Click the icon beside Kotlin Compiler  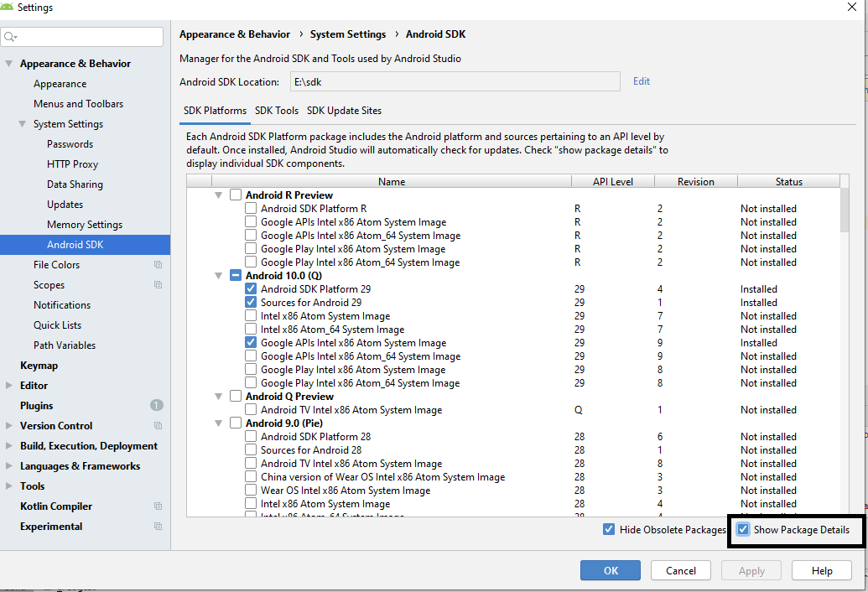tap(158, 506)
